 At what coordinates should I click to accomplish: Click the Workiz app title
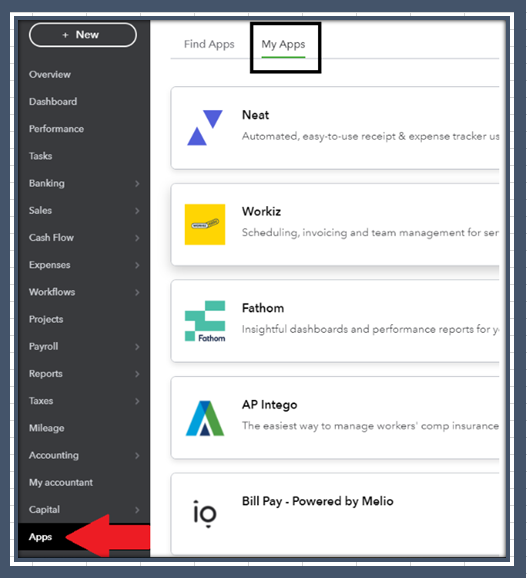[x=261, y=211]
